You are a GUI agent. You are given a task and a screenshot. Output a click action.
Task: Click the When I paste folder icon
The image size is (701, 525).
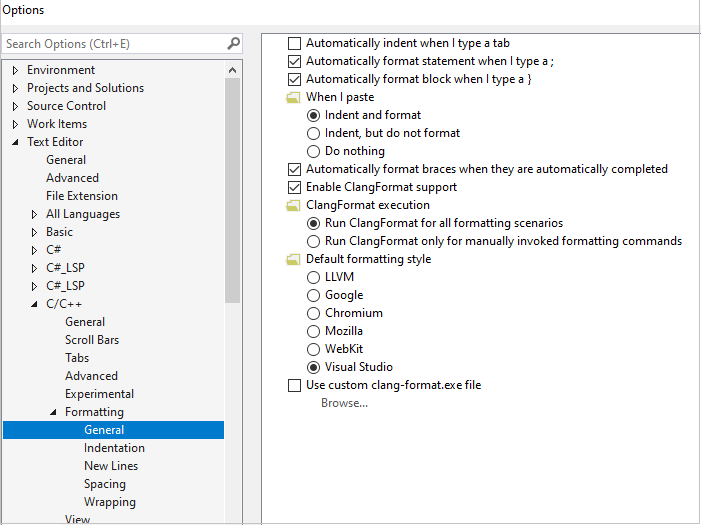click(293, 97)
